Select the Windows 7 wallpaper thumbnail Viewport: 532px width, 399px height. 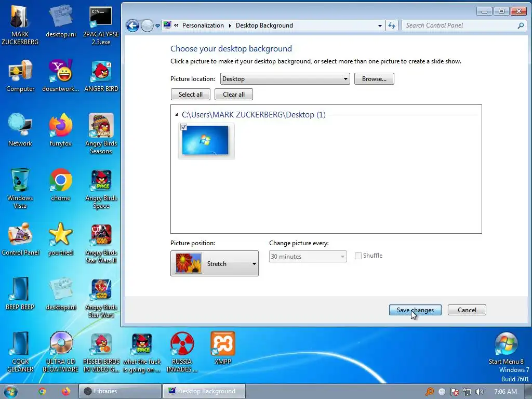tap(206, 140)
